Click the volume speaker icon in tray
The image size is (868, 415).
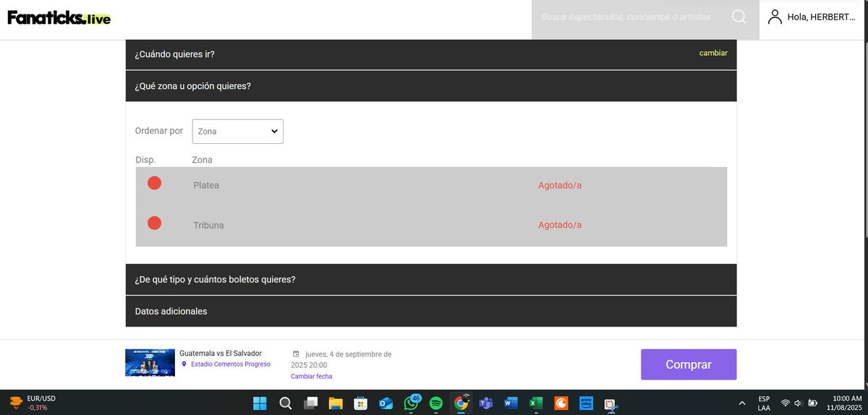pyautogui.click(x=799, y=403)
